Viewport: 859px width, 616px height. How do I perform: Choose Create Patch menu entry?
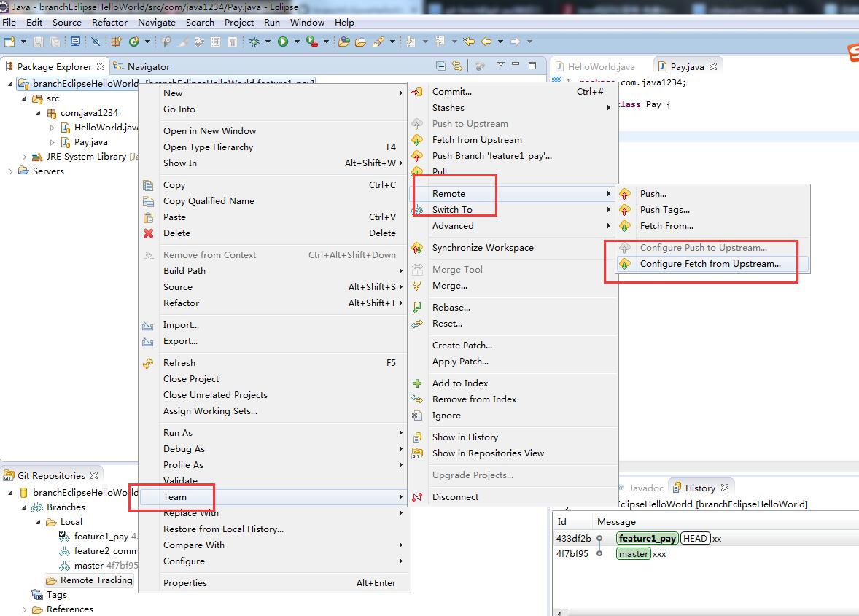(512, 346)
